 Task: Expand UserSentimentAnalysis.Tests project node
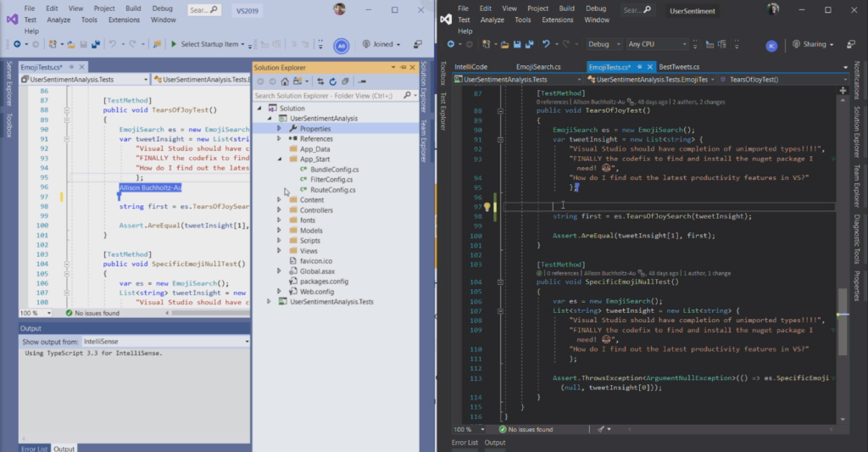(x=269, y=302)
